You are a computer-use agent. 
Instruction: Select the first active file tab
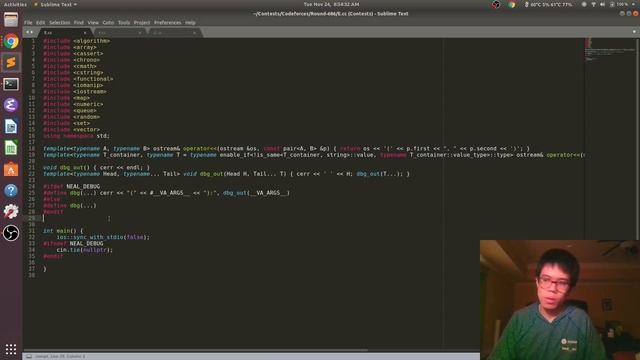[x=64, y=33]
